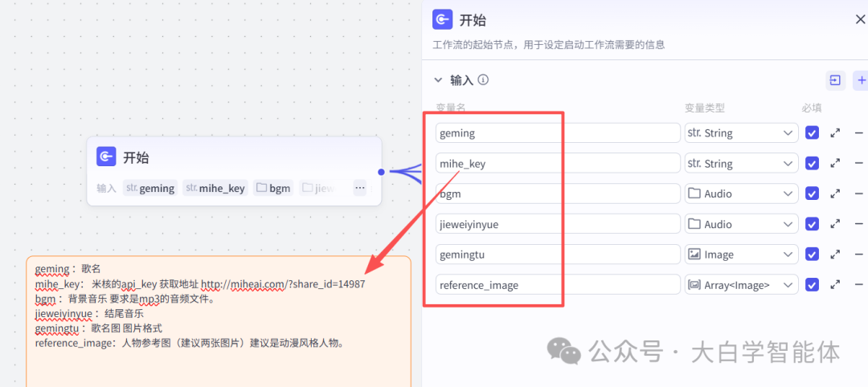Screen dimensions: 868x387
Task: Click the Start node icon on canvas
Action: [106, 157]
